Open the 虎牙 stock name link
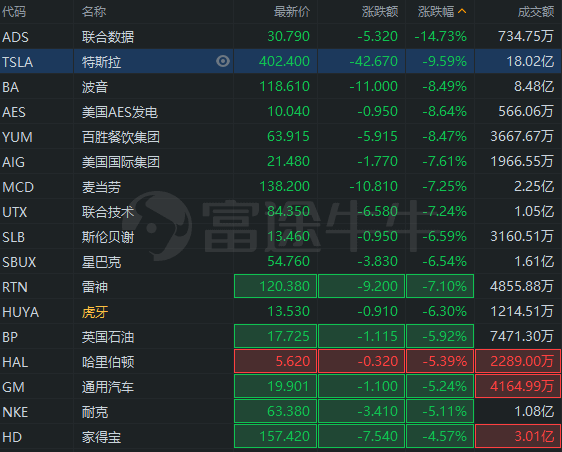 pyautogui.click(x=95, y=312)
